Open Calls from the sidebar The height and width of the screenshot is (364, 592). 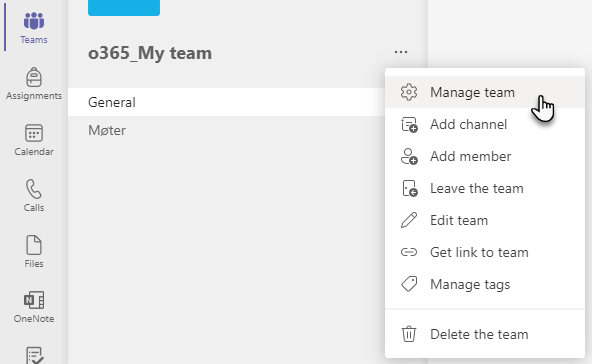tap(34, 196)
